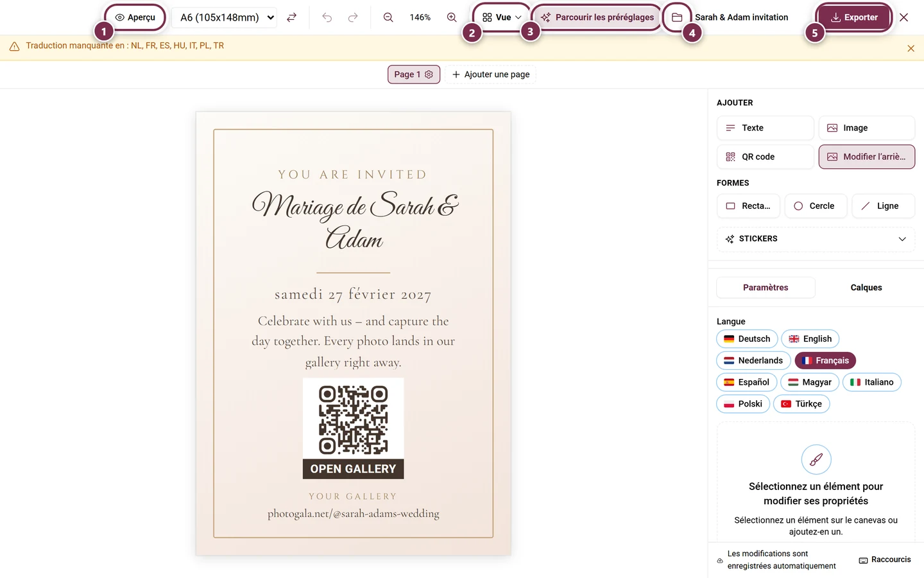The width and height of the screenshot is (924, 578).
Task: Select the OPEN GALLERY label on canvas
Action: click(x=354, y=469)
